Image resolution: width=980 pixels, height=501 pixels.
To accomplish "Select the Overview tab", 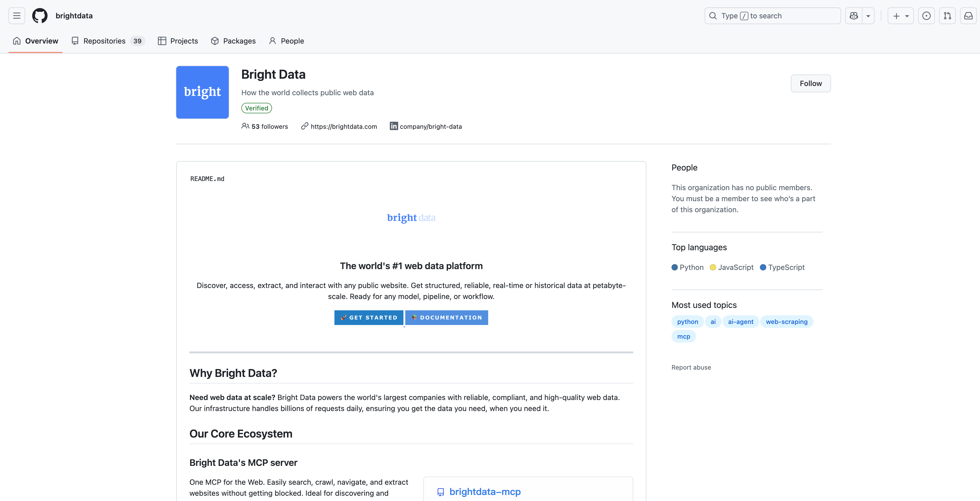I will pyautogui.click(x=35, y=41).
